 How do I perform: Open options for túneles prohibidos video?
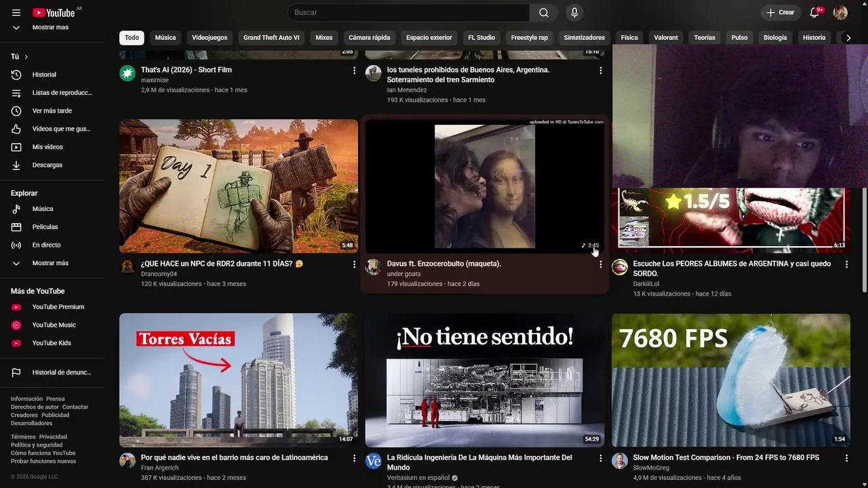pyautogui.click(x=600, y=70)
